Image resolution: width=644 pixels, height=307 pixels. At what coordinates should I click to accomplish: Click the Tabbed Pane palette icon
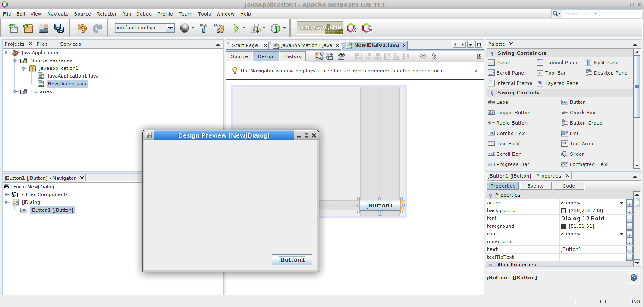[540, 63]
